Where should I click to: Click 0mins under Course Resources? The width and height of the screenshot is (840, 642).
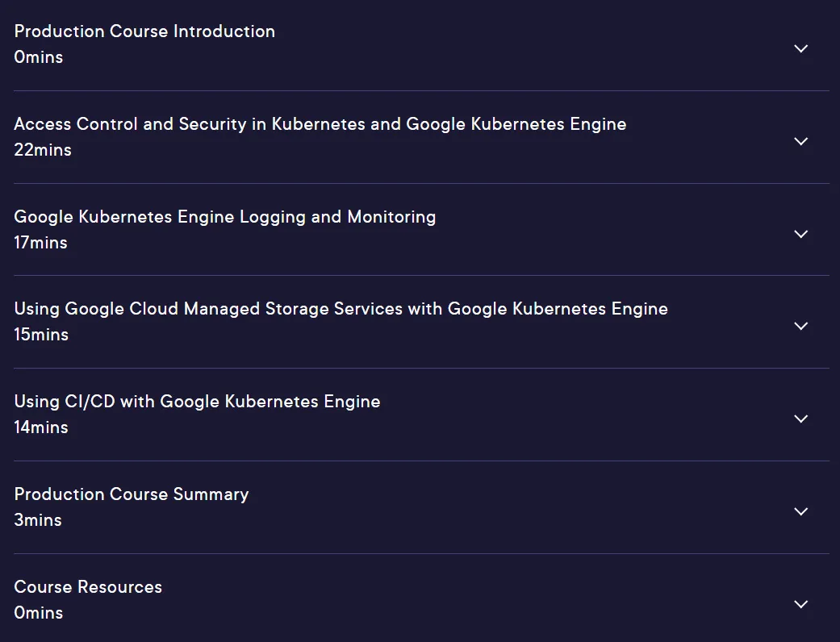(39, 612)
